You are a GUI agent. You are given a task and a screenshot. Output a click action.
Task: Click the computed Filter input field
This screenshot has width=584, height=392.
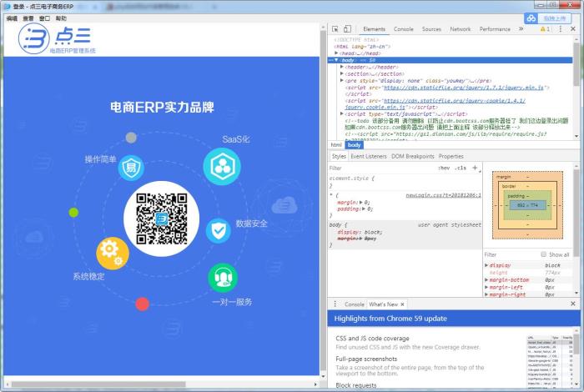[511, 254]
